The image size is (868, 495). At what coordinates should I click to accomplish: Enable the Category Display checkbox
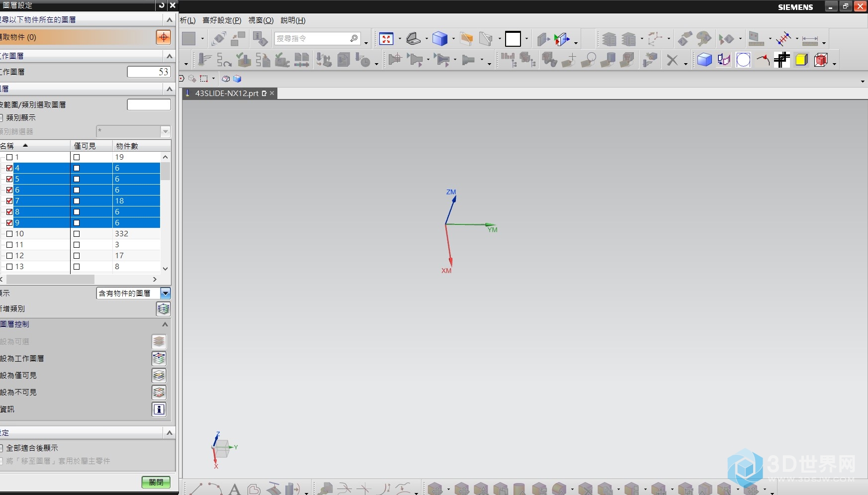pyautogui.click(x=1, y=117)
